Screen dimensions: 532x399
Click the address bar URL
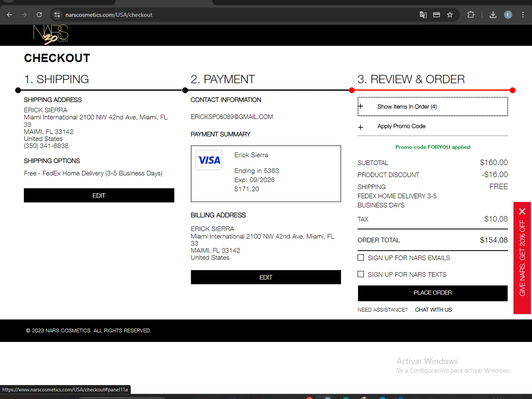coord(109,15)
